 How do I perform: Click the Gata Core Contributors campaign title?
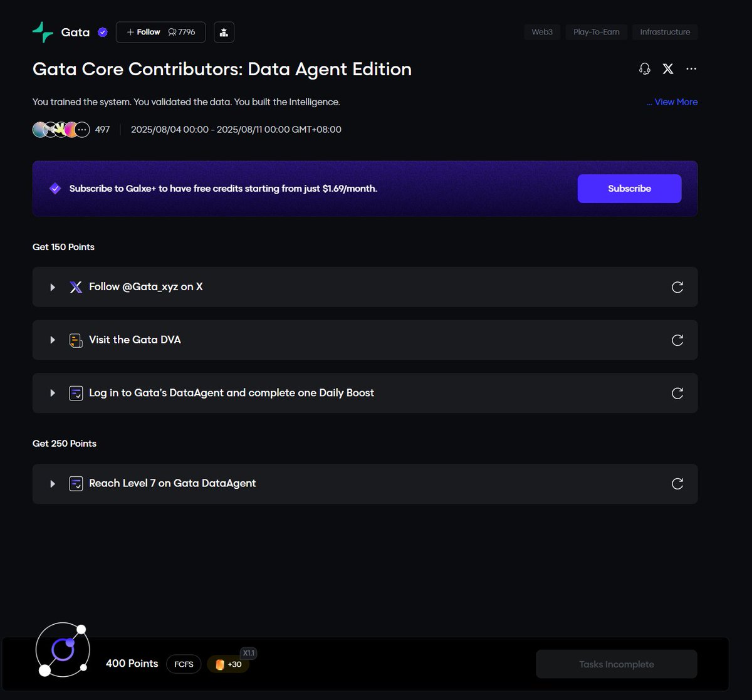click(x=222, y=69)
